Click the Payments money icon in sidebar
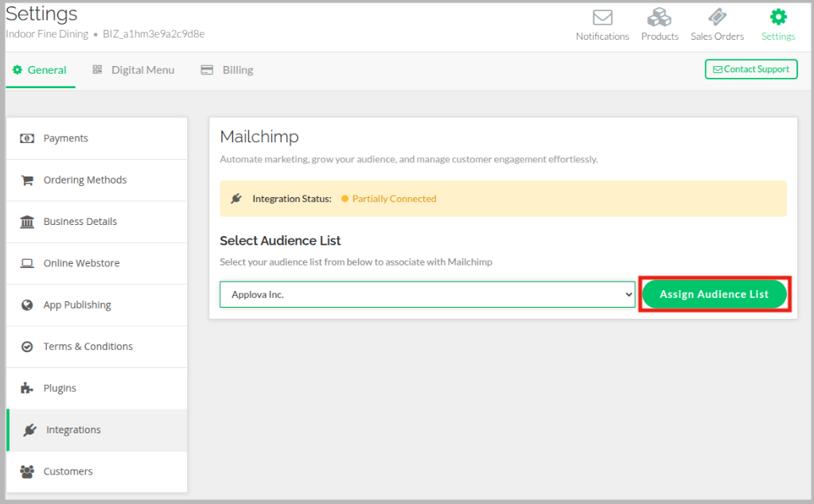 (27, 138)
